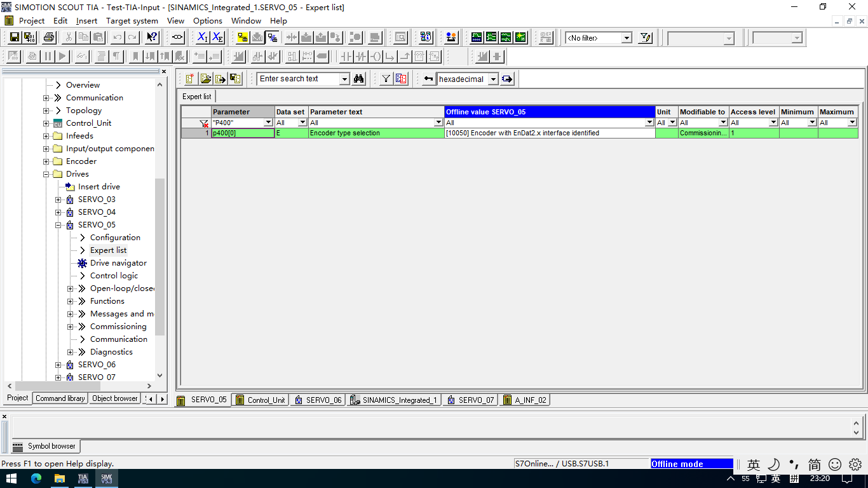Click the left arrow icon beside hexadecimal
The width and height of the screenshot is (868, 488).
pos(429,79)
